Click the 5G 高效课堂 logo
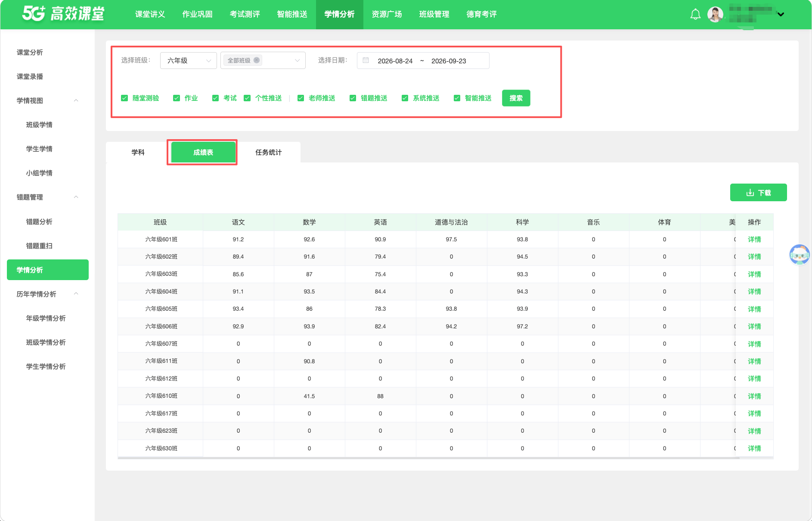 tap(63, 14)
